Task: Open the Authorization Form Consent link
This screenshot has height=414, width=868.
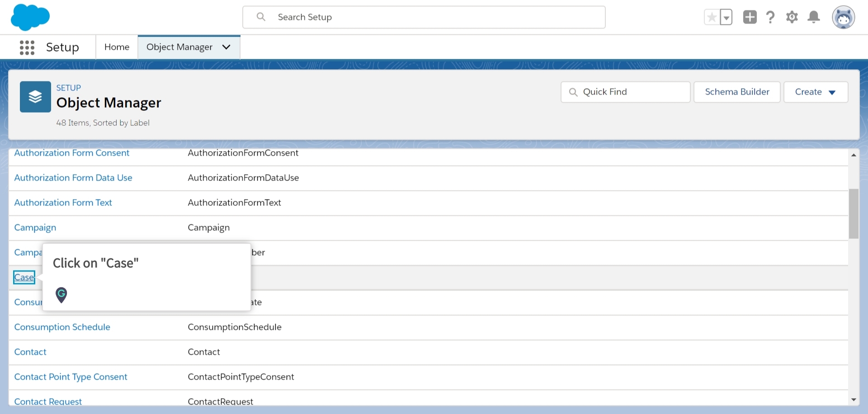Action: [72, 153]
